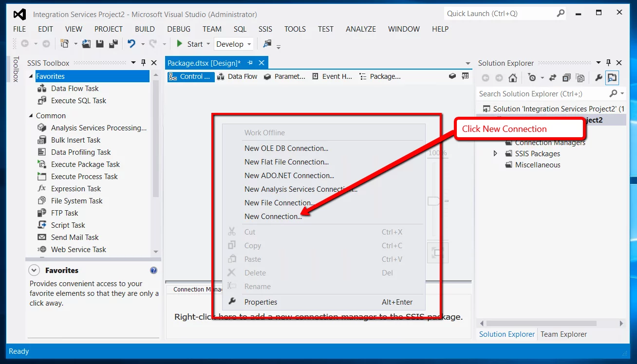Open the ANALYZE menu
The width and height of the screenshot is (637, 364).
[361, 29]
